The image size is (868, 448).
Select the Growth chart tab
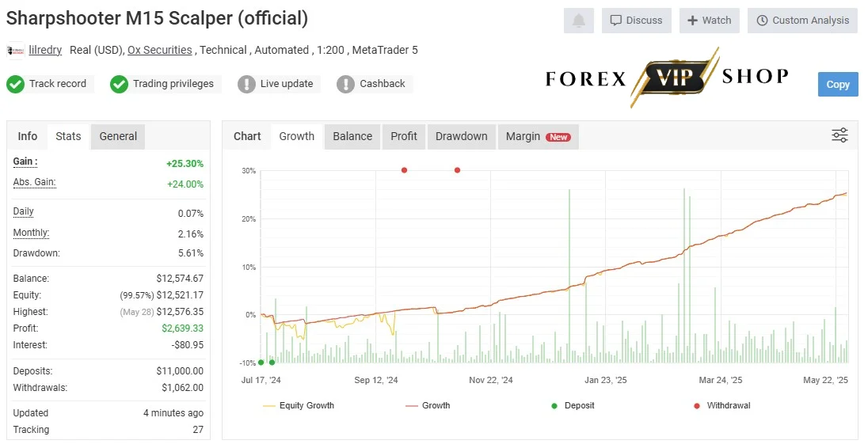click(297, 136)
